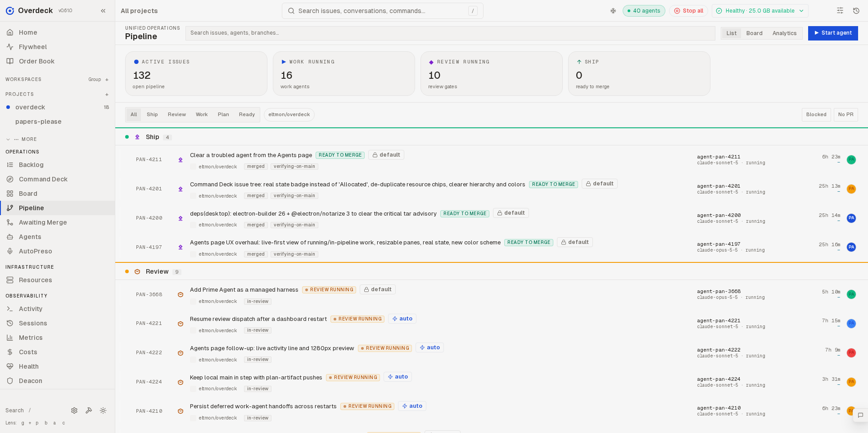Open chat bubble widget at bottom right
This screenshot has width=868, height=433.
(x=860, y=415)
